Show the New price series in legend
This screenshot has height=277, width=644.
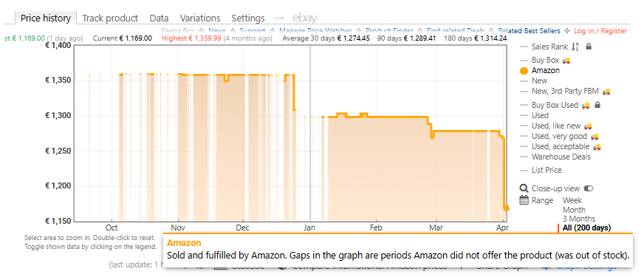coord(539,81)
